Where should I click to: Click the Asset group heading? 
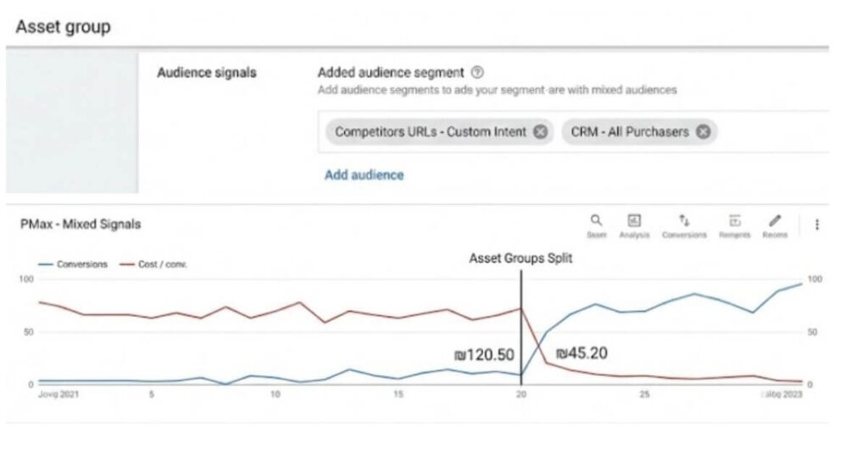(63, 26)
